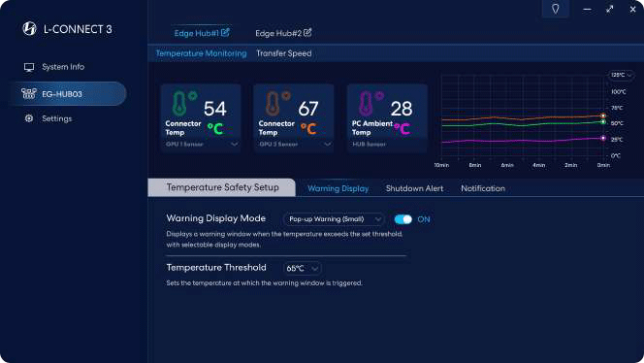Expand the GPU 2 Sensor dropdown
The height and width of the screenshot is (363, 644).
[328, 145]
